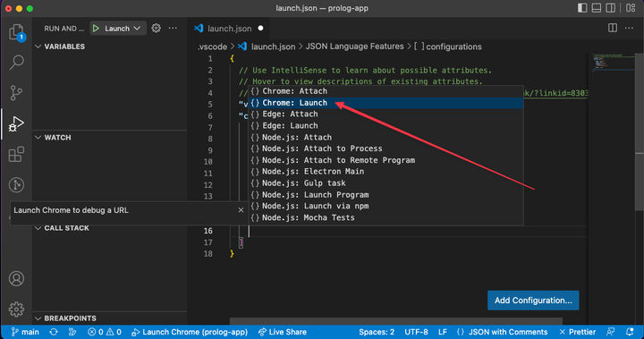Choose Edge: Launch suggestion

[386, 126]
